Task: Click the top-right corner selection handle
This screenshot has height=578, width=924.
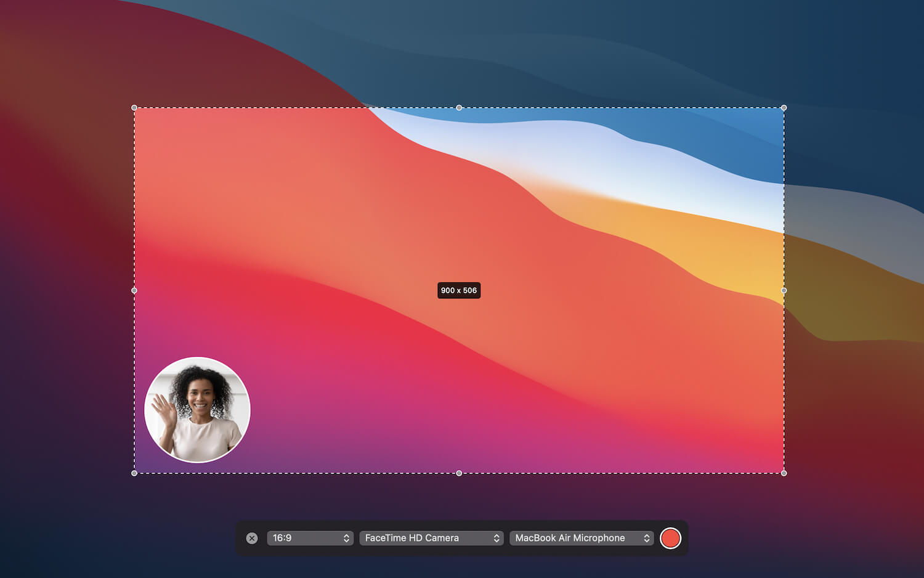Action: pos(784,108)
